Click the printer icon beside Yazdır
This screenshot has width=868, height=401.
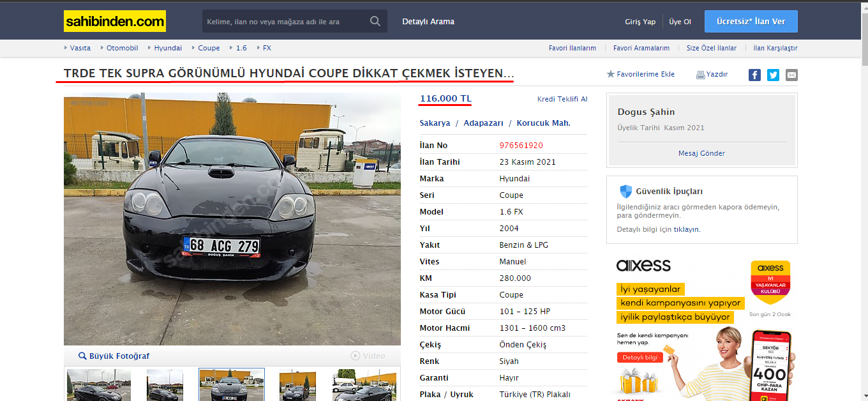pos(700,75)
